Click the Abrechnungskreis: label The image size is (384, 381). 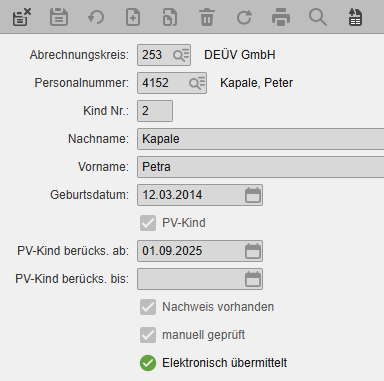tap(79, 55)
